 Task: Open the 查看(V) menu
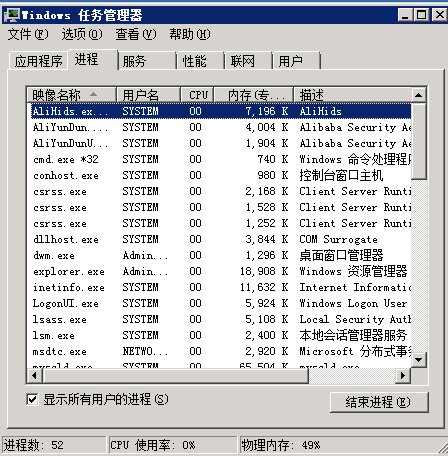[x=136, y=34]
